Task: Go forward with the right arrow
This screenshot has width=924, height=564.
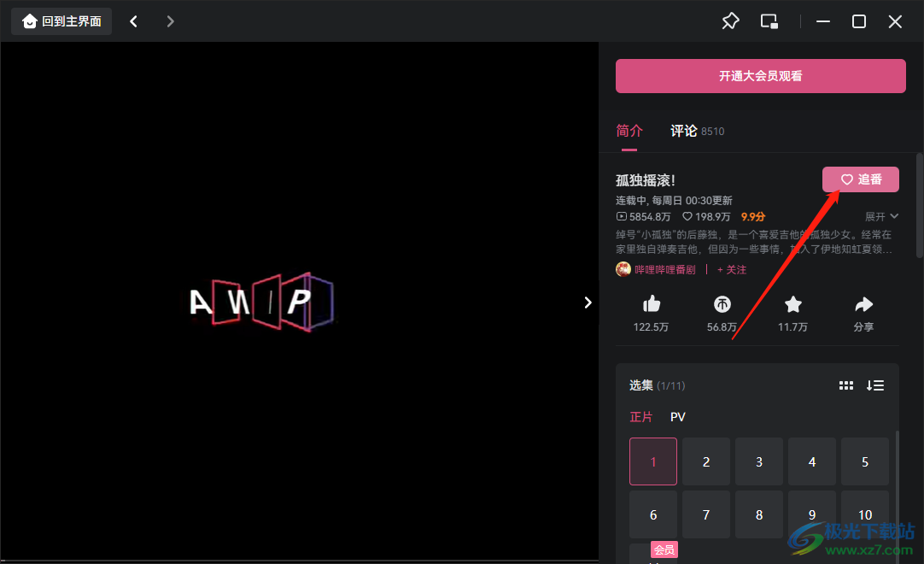Action: 170,22
